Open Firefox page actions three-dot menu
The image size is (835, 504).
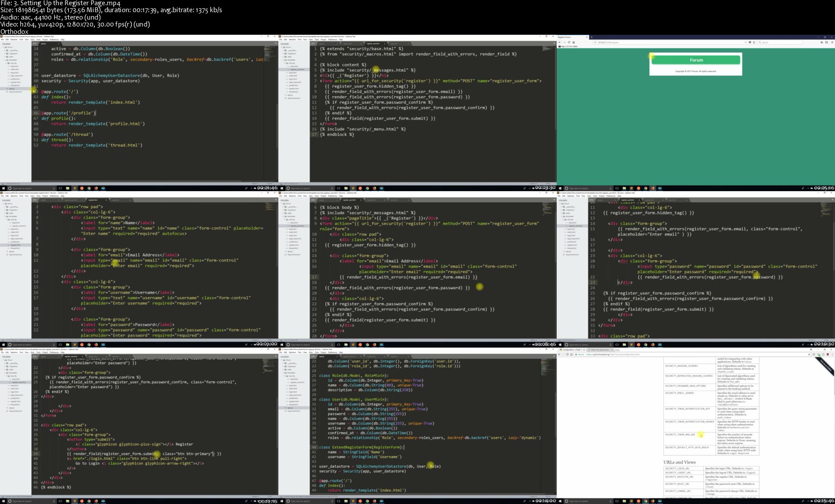point(746,42)
